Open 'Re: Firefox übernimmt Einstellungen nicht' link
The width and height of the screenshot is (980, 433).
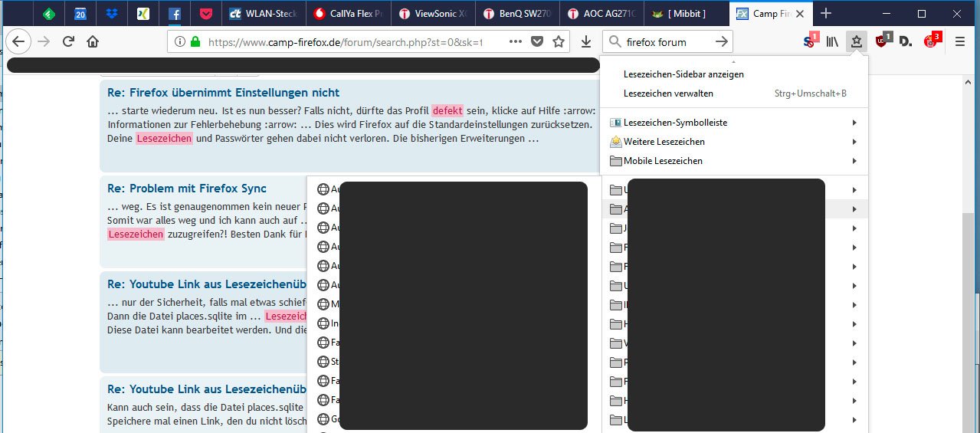223,93
